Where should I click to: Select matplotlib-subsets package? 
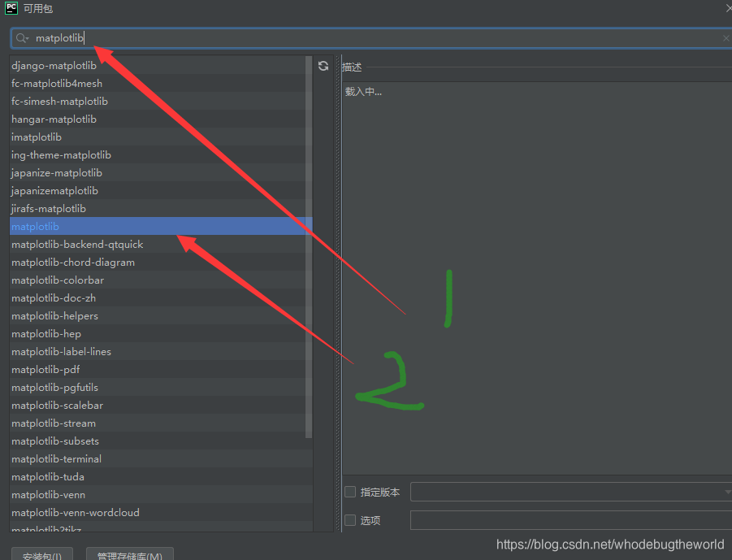(x=161, y=441)
